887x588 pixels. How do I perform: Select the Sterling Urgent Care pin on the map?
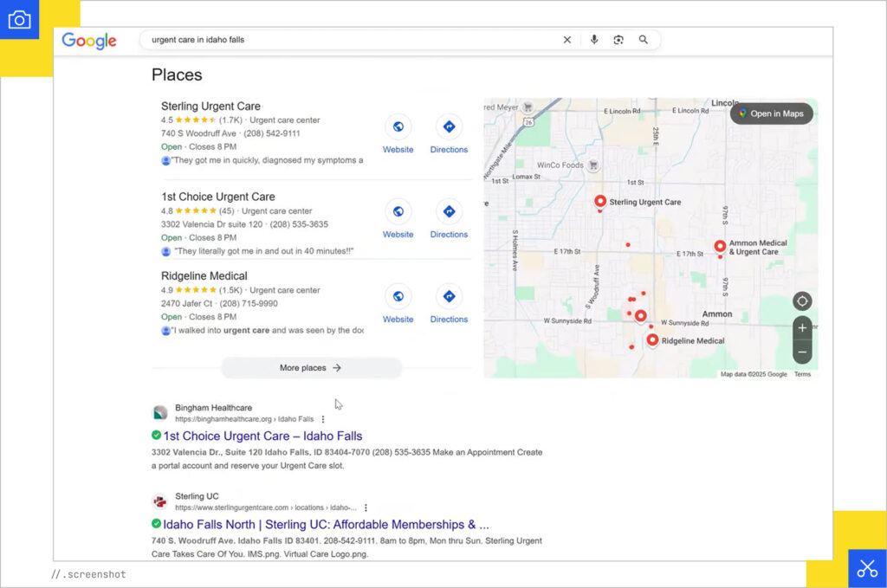pos(600,202)
